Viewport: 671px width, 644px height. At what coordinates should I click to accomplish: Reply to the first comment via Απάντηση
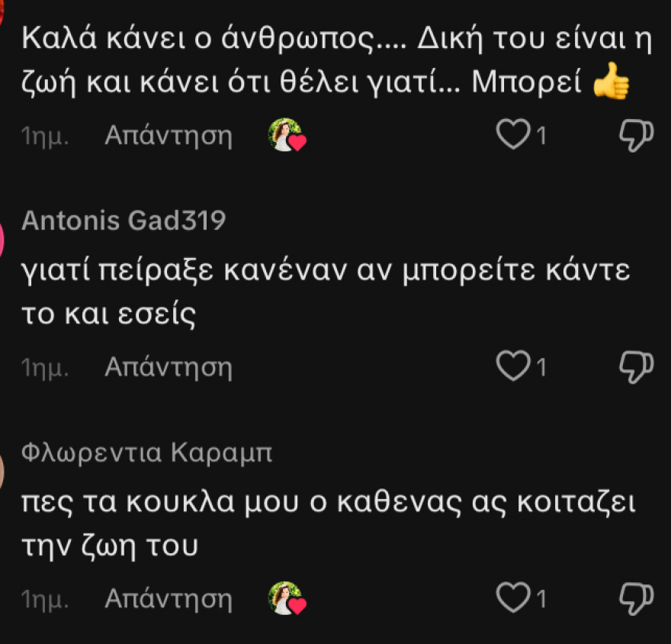pyautogui.click(x=169, y=135)
